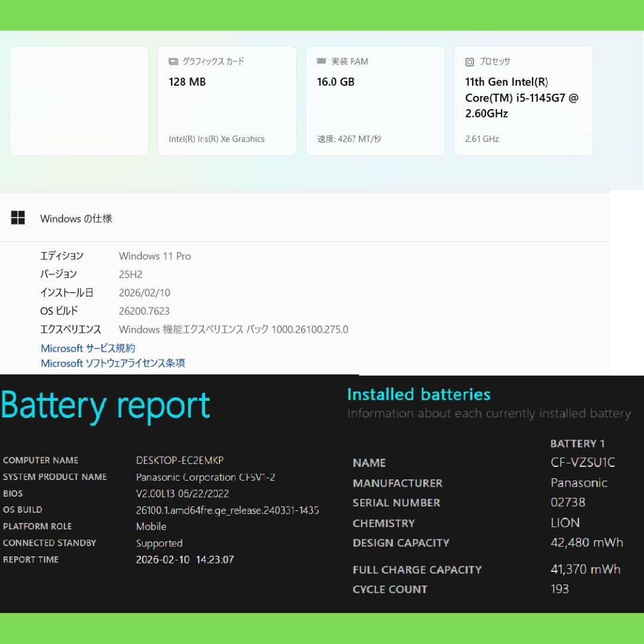Viewport: 644px width, 644px height.
Task: Click the Battery report heading
Action: point(106,406)
